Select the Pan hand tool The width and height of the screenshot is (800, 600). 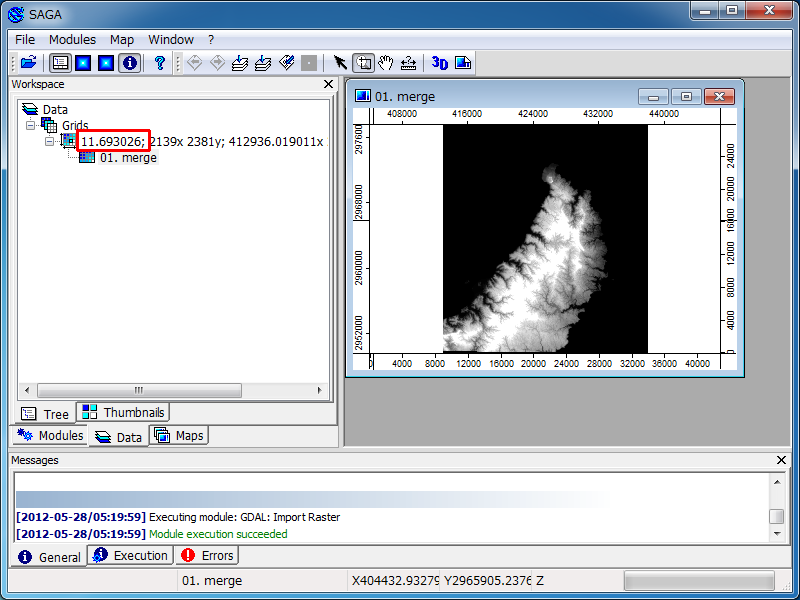coord(385,63)
